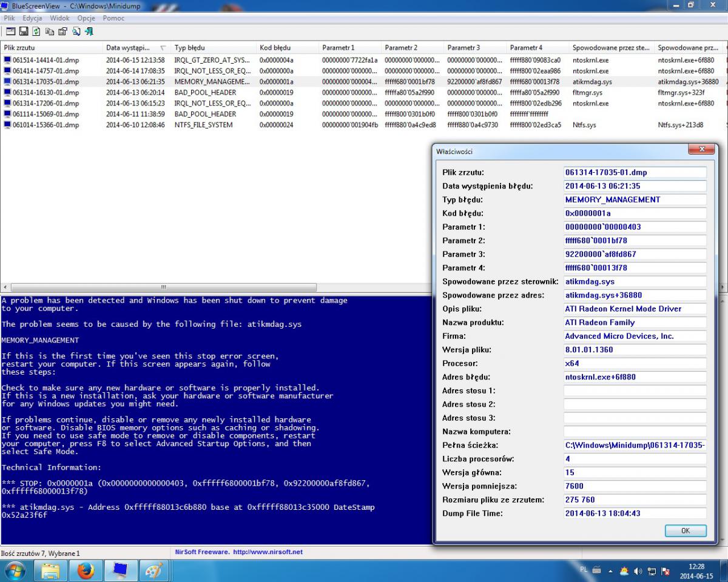Click the on-screen keyboard tray icon

coord(596,570)
